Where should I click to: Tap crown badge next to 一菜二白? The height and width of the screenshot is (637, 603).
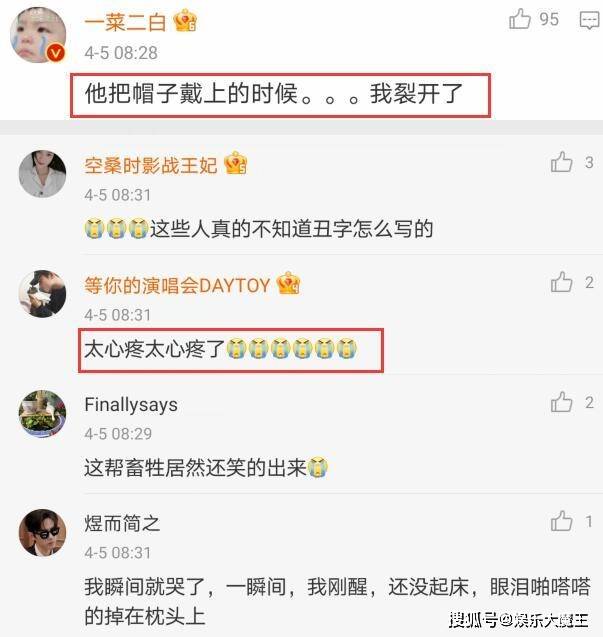point(185,20)
